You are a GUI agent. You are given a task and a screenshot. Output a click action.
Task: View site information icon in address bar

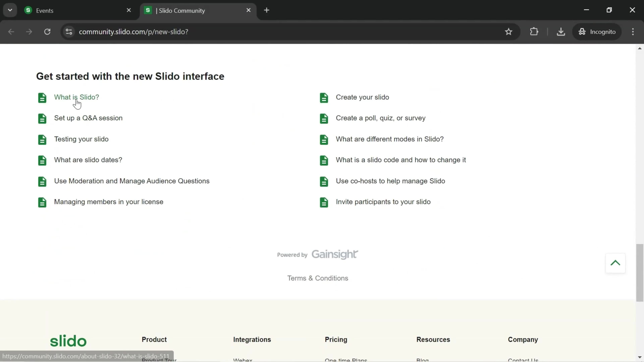[x=69, y=32]
